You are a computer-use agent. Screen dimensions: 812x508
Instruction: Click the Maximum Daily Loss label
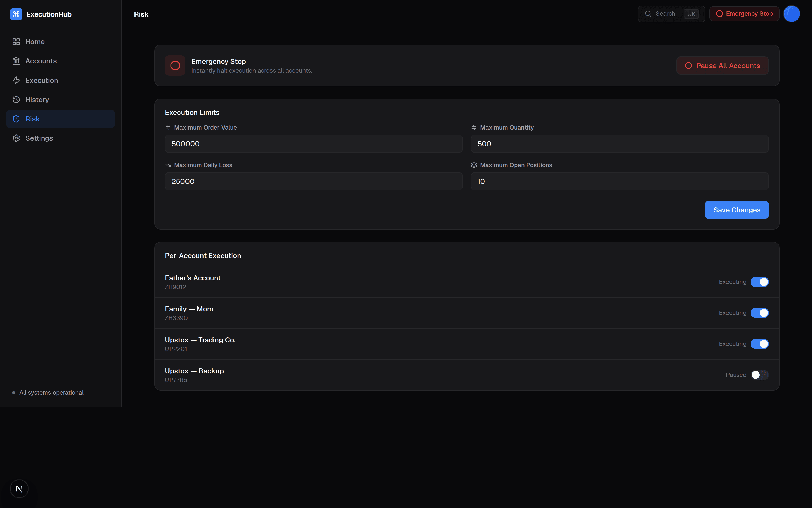tap(203, 165)
